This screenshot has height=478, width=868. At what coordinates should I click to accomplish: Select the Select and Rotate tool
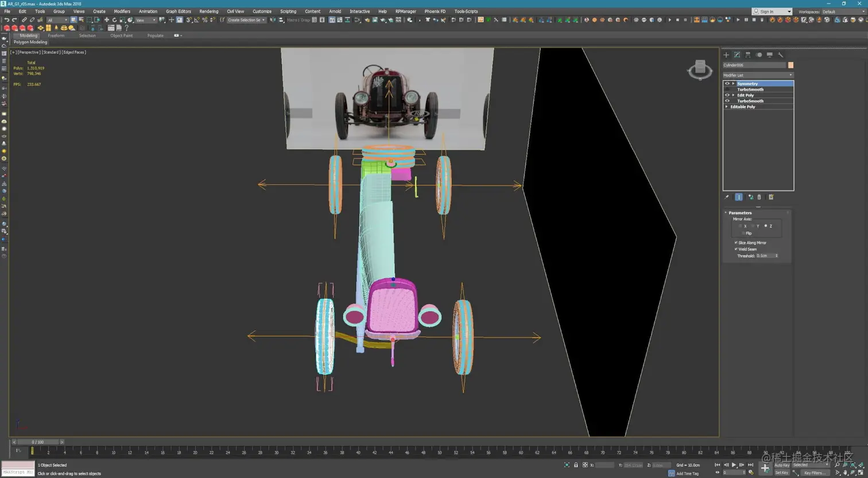[114, 20]
